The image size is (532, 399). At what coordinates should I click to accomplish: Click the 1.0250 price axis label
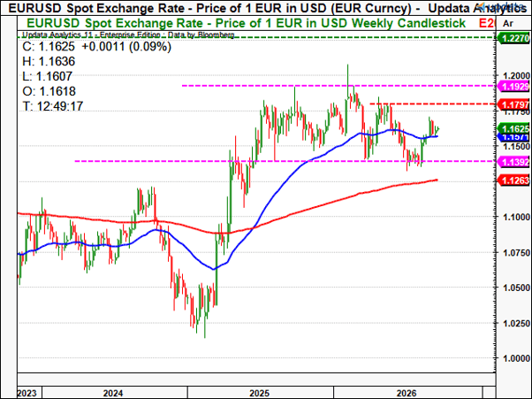[x=517, y=323]
